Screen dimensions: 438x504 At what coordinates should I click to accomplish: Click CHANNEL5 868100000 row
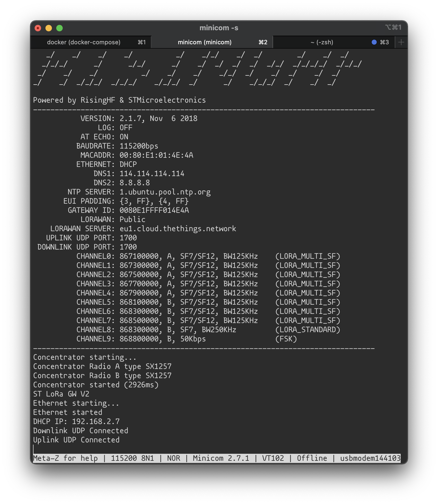pyautogui.click(x=208, y=302)
